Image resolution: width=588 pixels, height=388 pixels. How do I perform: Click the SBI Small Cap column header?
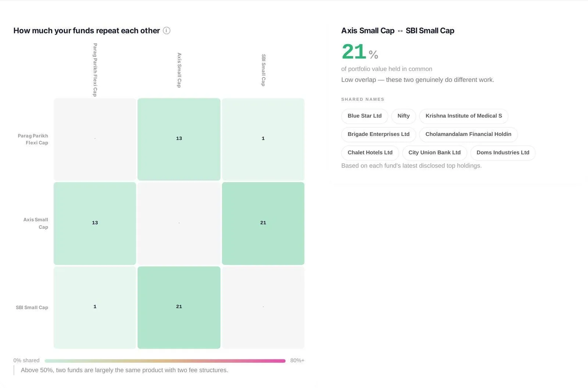(x=263, y=70)
